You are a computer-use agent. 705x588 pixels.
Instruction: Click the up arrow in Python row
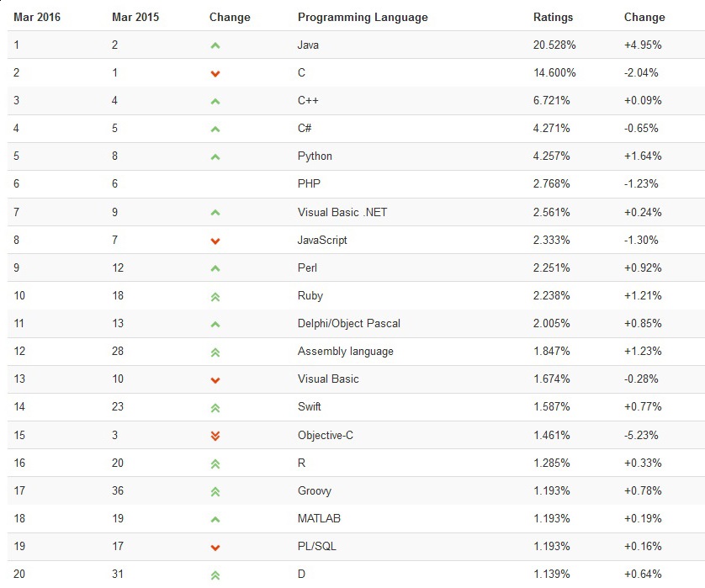pos(215,156)
